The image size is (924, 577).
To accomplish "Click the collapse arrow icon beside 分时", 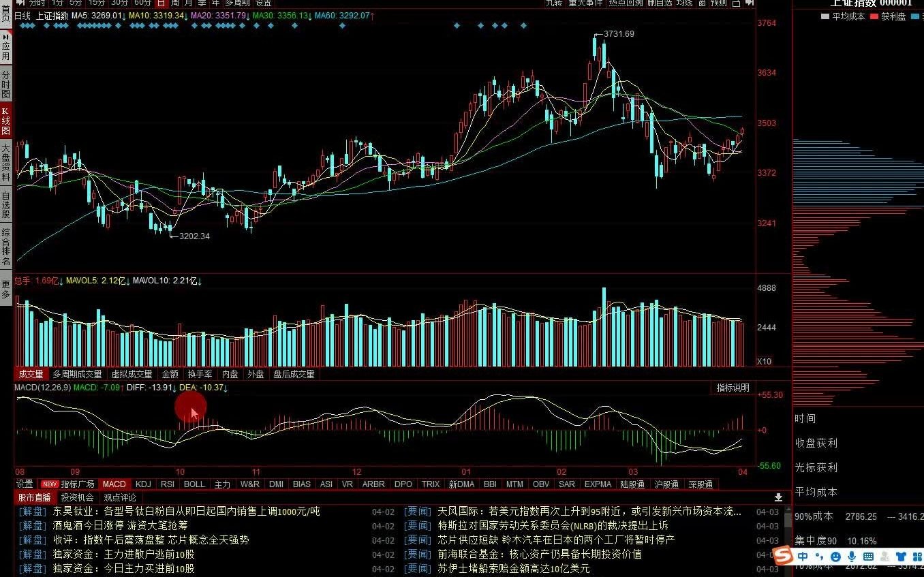I will pyautogui.click(x=20, y=3).
